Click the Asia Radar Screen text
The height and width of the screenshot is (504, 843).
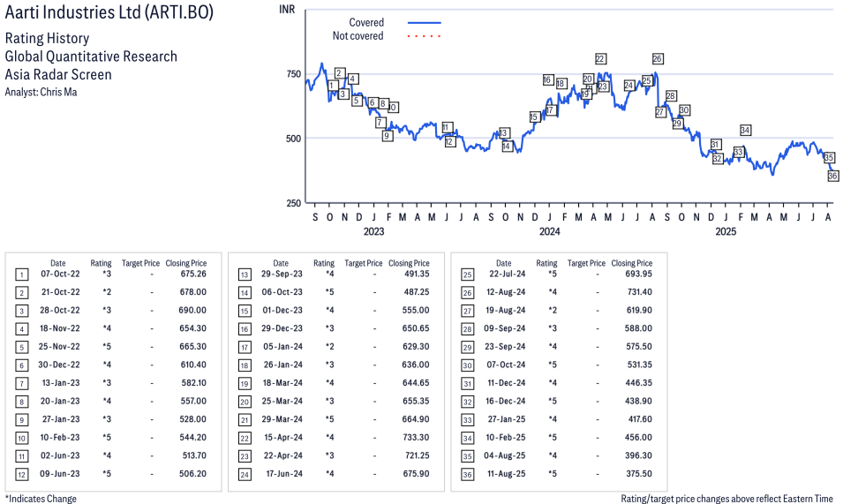58,74
